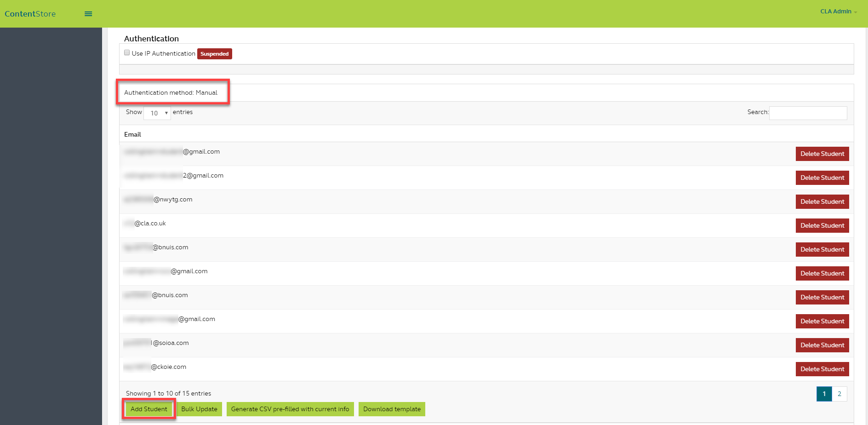Click Download template button
Viewport: 868px width, 425px height.
coord(392,409)
